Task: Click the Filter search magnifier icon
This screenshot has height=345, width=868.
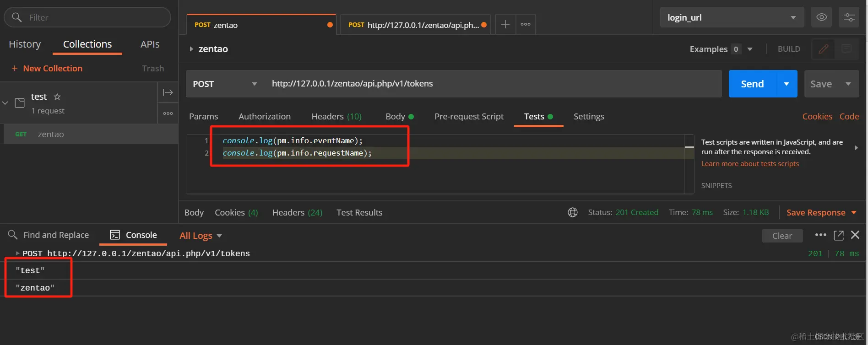Action: pyautogui.click(x=16, y=17)
